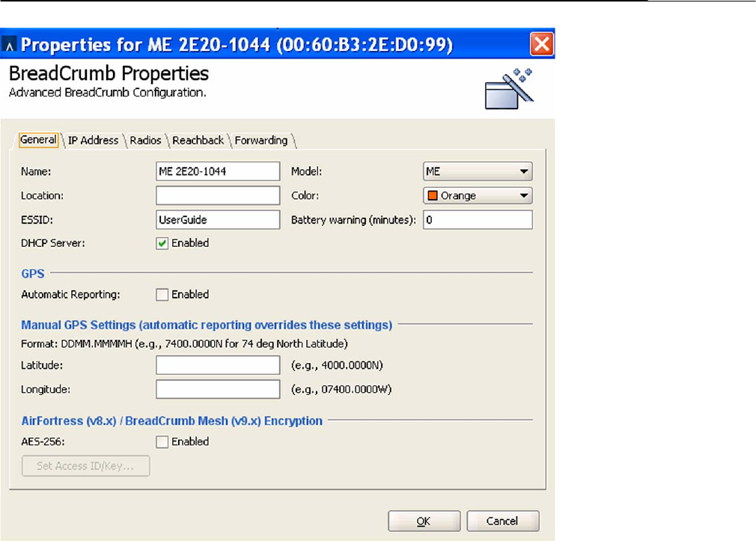756x541 pixels.
Task: Uncheck the DHCP Server Enabled checkbox
Action: point(162,243)
